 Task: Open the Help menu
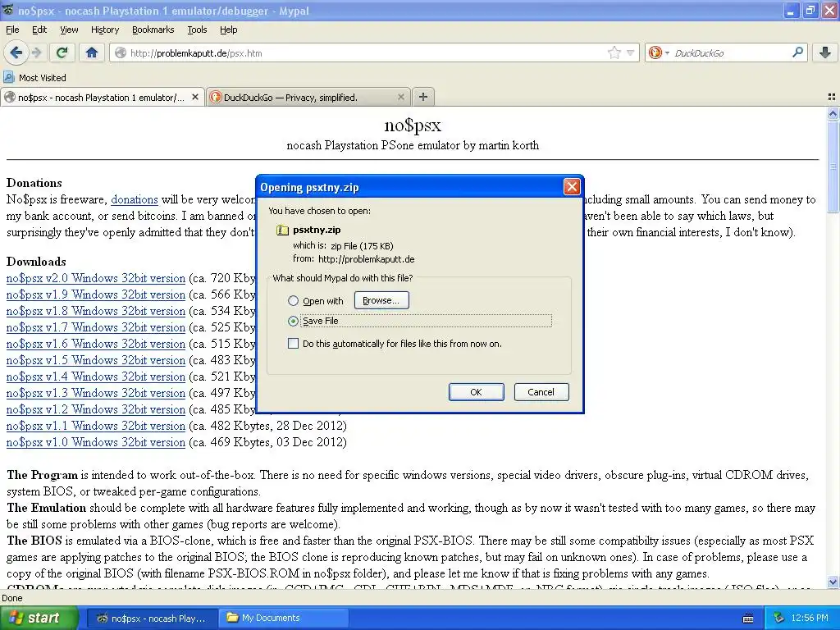[228, 30]
